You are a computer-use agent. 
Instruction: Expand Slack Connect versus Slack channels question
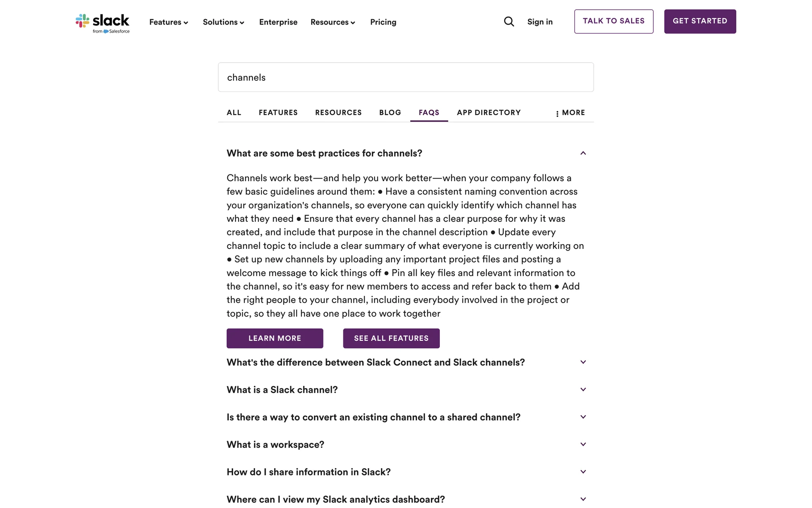point(583,362)
